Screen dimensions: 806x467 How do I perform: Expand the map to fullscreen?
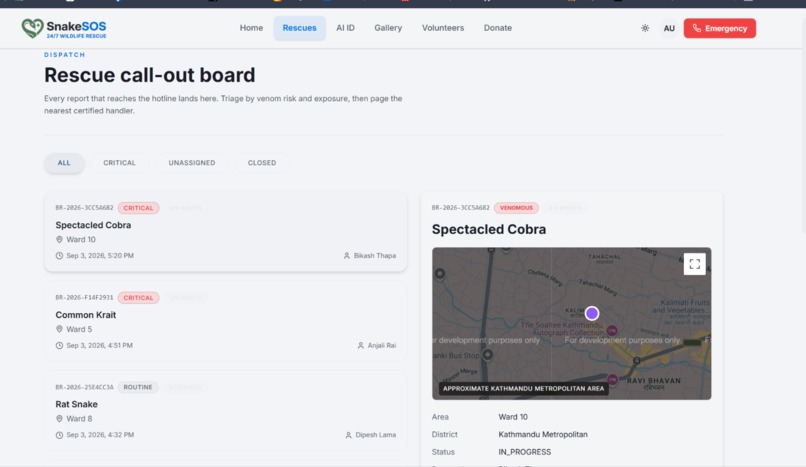[694, 264]
